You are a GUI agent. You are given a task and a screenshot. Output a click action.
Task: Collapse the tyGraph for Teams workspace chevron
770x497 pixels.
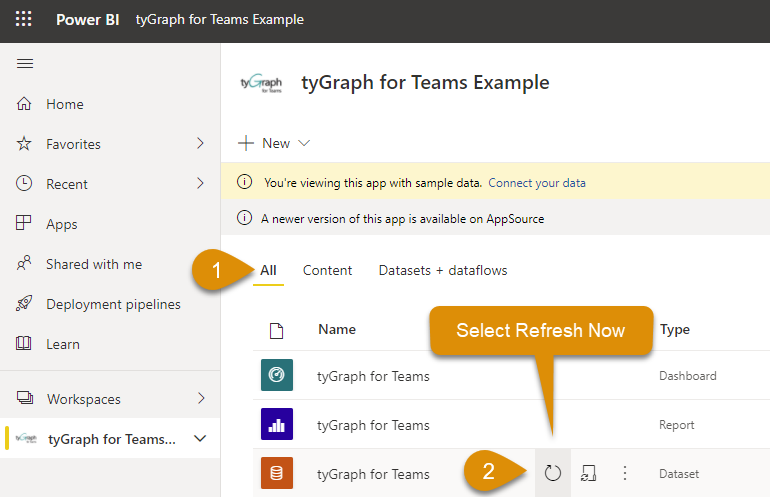pos(200,439)
